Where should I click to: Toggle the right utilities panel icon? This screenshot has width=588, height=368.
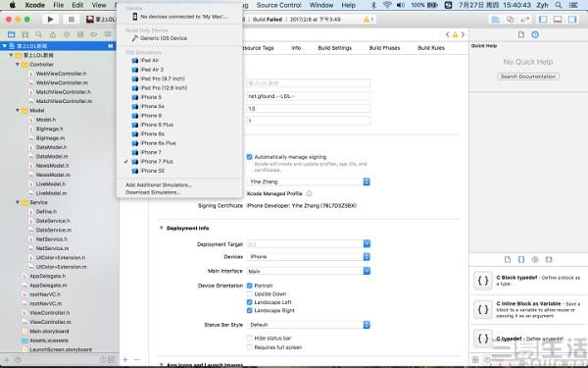tap(572, 20)
